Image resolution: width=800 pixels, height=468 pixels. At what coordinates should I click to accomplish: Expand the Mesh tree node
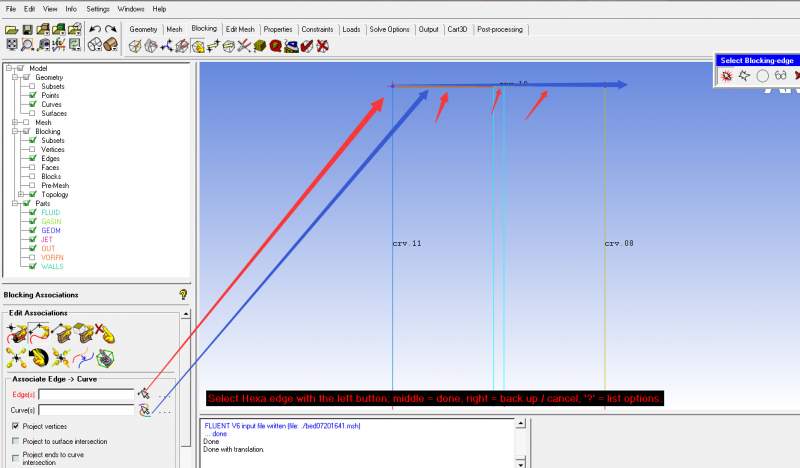tap(15, 122)
